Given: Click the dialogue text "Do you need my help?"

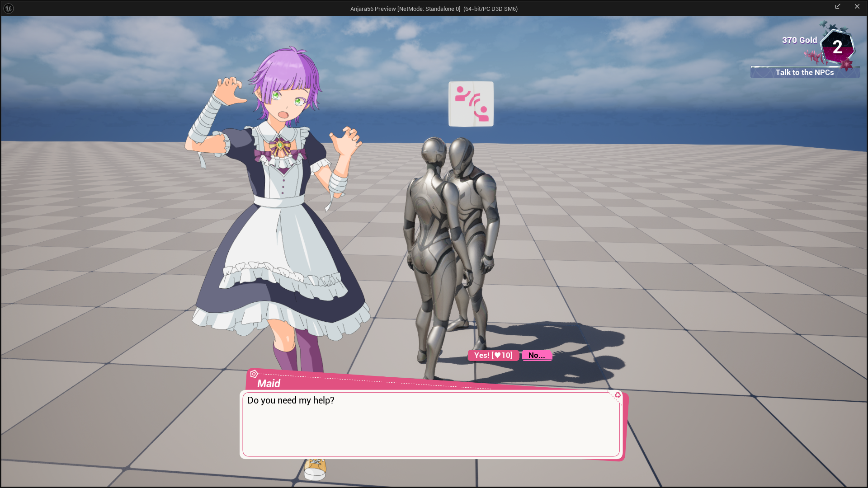Looking at the screenshot, I should coord(291,400).
